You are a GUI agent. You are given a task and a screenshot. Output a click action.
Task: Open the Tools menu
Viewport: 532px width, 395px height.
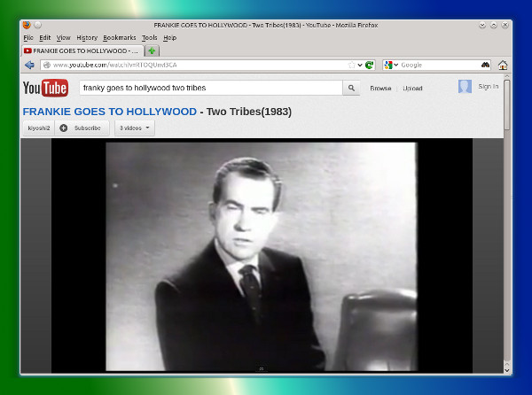(x=149, y=37)
